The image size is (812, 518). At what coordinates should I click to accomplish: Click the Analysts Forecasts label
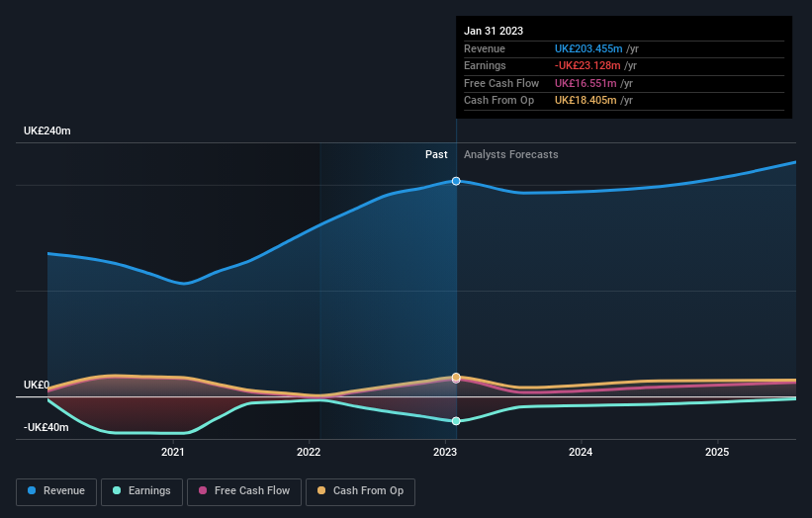511,155
